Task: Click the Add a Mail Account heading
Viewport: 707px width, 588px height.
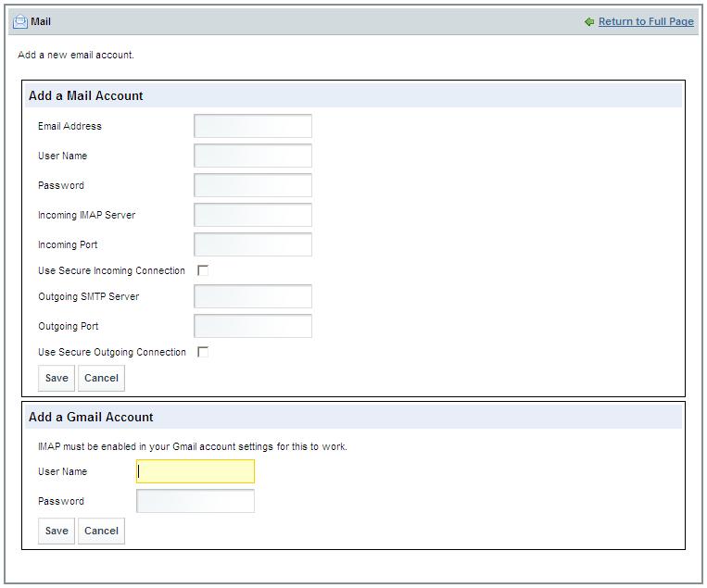Action: tap(86, 95)
